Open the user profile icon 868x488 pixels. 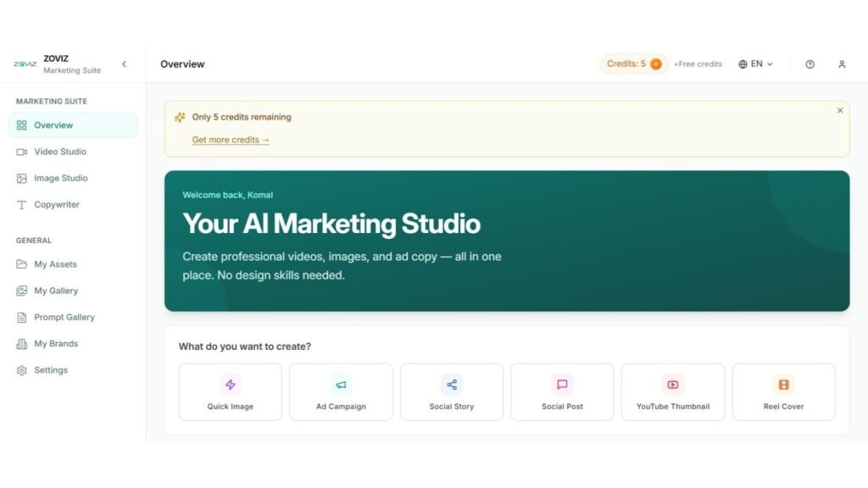coord(842,64)
